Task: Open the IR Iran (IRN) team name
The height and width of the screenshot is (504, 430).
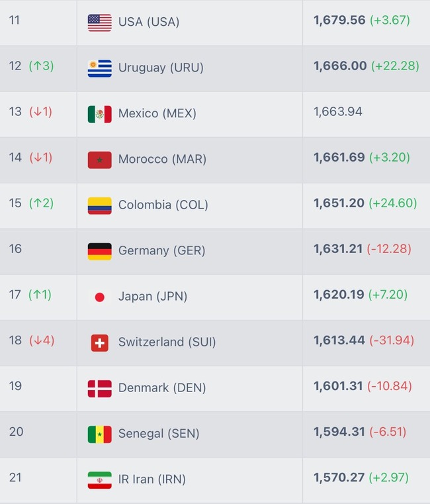Action: click(152, 479)
